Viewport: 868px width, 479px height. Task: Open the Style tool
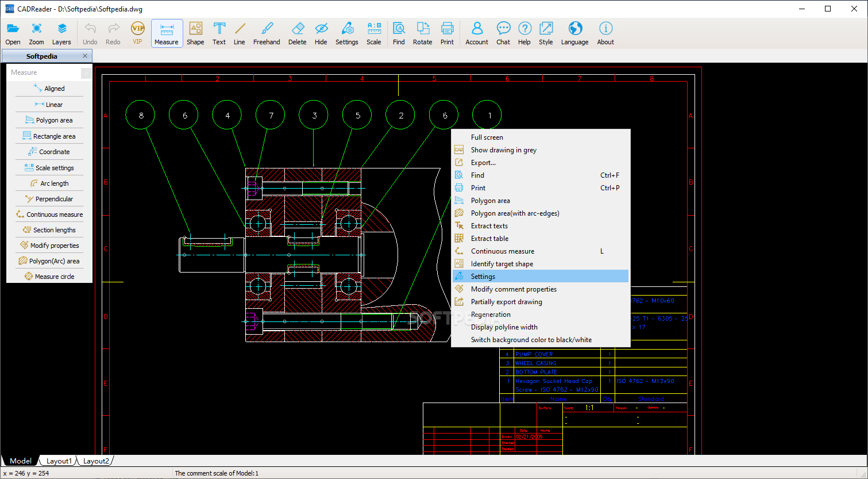point(546,33)
